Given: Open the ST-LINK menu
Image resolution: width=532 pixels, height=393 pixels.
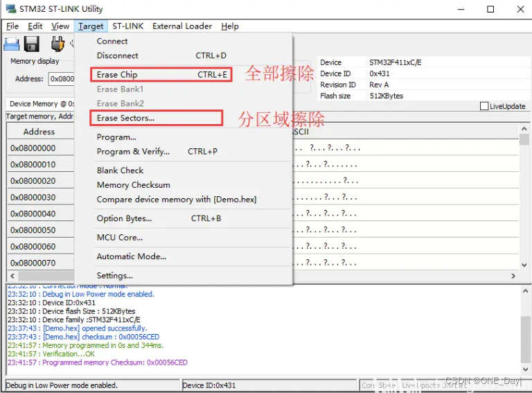Looking at the screenshot, I should click(128, 26).
